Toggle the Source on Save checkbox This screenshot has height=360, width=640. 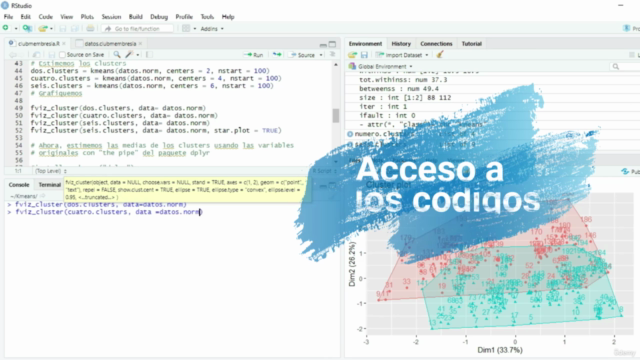[x=62, y=55]
